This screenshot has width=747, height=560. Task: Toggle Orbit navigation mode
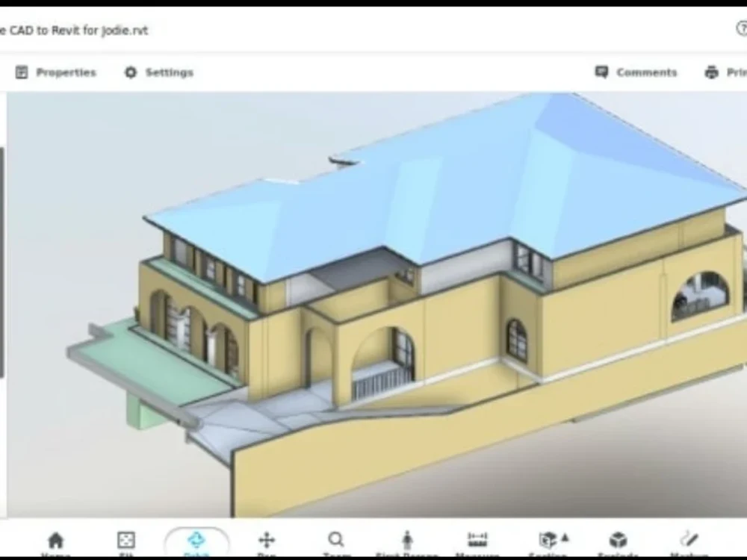[196, 539]
